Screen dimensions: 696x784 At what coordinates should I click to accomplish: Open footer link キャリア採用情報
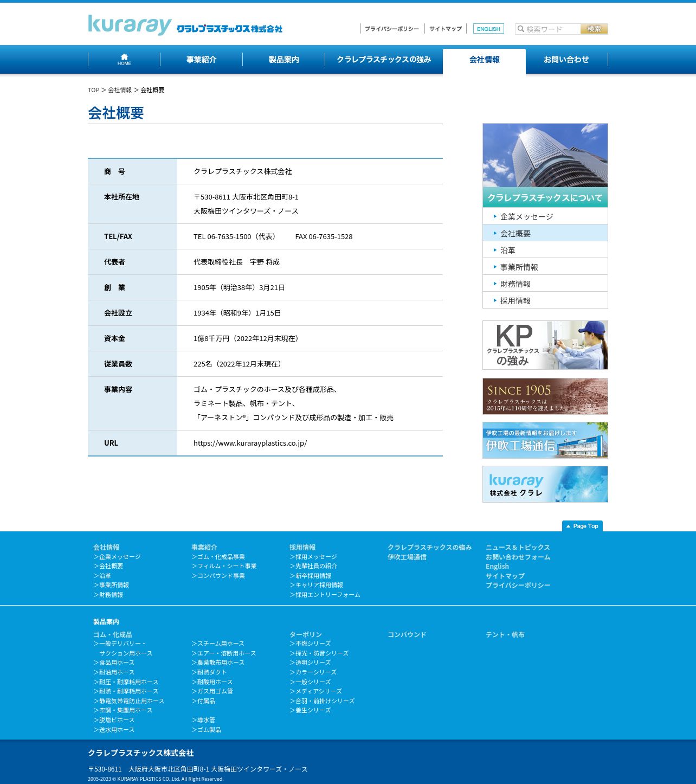coord(317,585)
